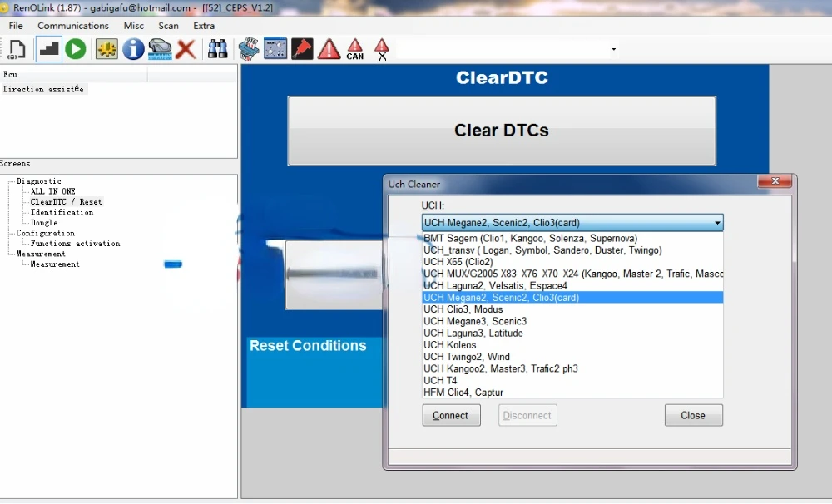Select Measurement parent tree node
The width and height of the screenshot is (832, 504).
pos(41,254)
